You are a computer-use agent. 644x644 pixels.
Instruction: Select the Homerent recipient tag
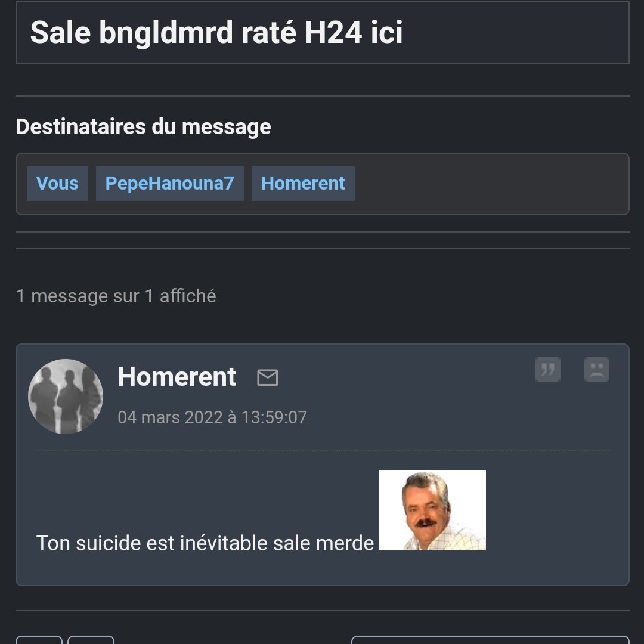click(x=303, y=184)
